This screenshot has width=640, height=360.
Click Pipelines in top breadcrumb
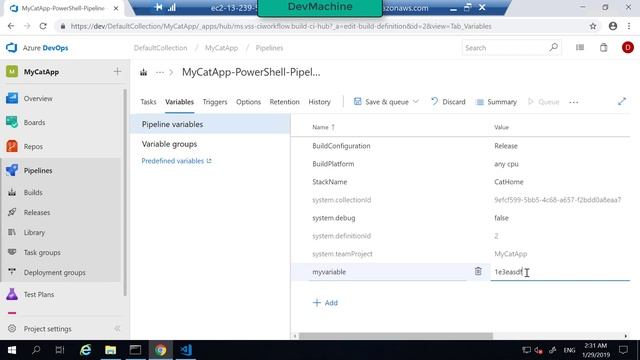click(269, 48)
